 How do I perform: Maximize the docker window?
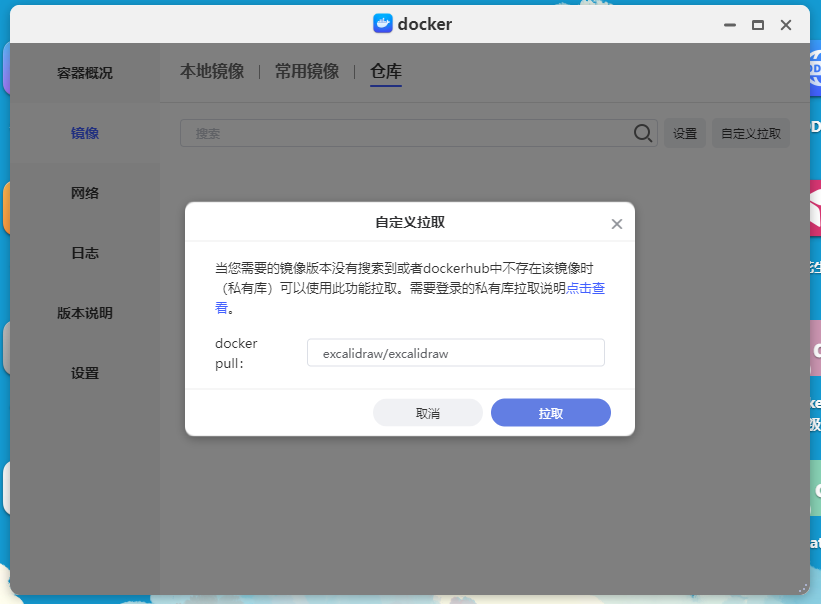[x=758, y=25]
